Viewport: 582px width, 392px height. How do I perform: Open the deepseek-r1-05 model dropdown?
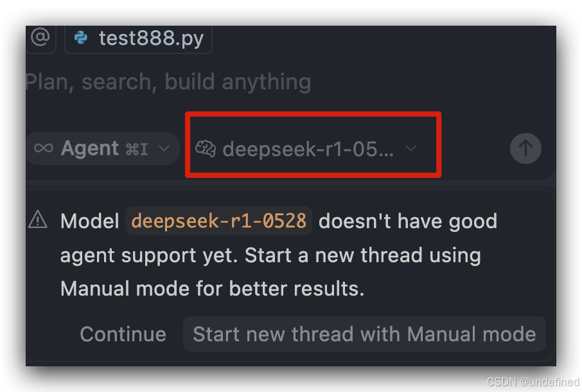click(x=313, y=148)
